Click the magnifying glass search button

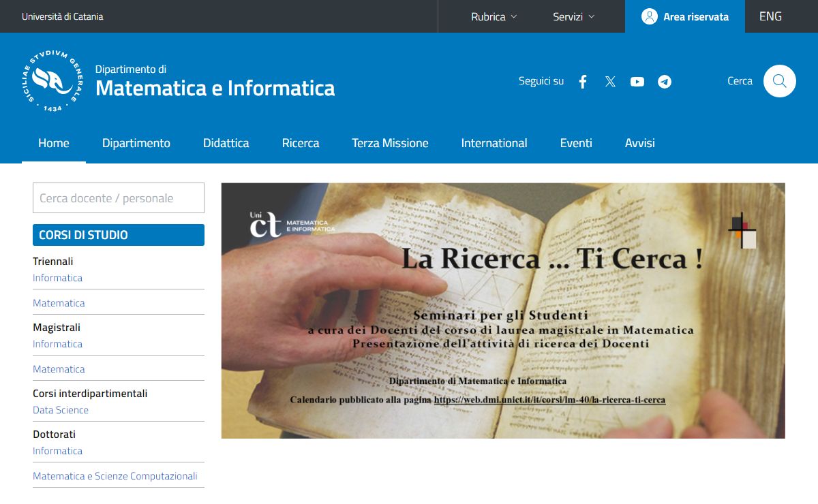click(x=779, y=81)
